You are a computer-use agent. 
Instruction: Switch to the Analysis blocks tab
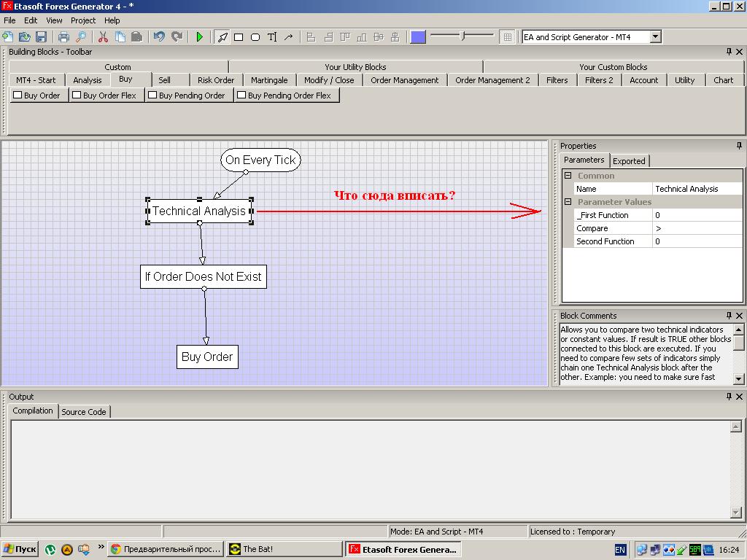(x=88, y=80)
